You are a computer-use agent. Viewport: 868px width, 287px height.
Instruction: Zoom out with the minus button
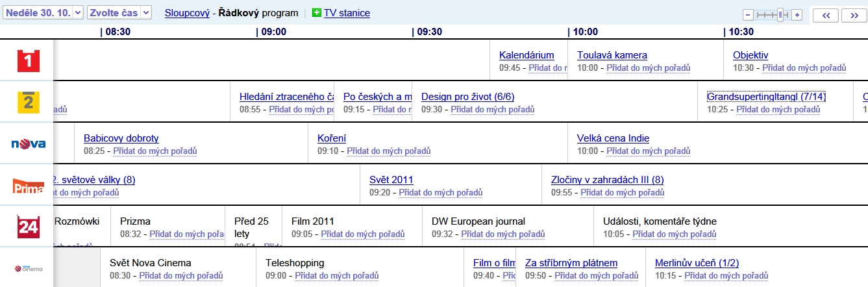[748, 15]
